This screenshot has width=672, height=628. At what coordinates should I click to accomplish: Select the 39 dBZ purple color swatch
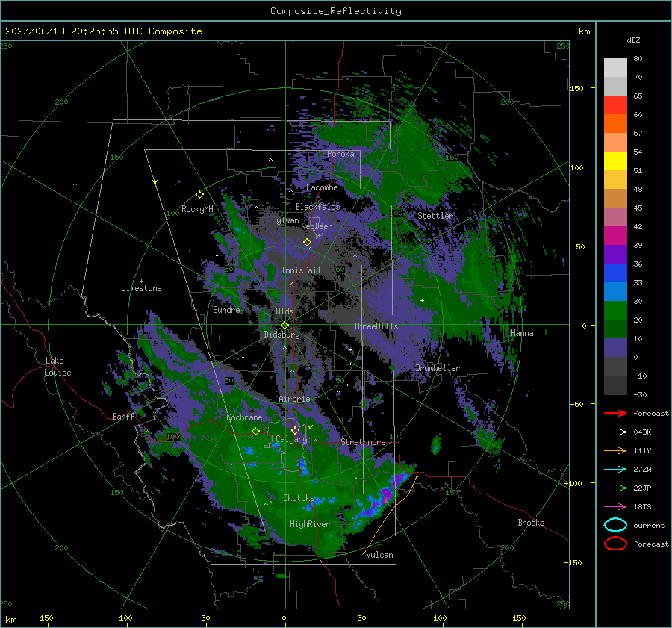[x=615, y=254]
